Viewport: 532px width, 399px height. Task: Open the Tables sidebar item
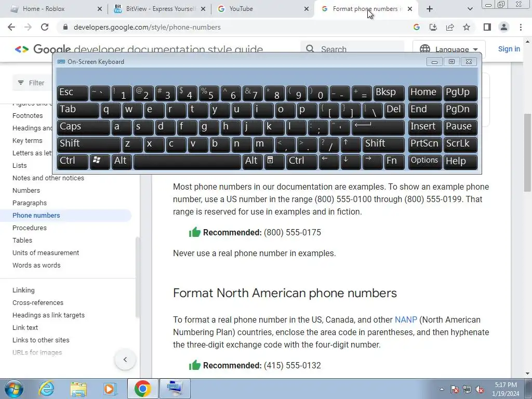pyautogui.click(x=22, y=240)
